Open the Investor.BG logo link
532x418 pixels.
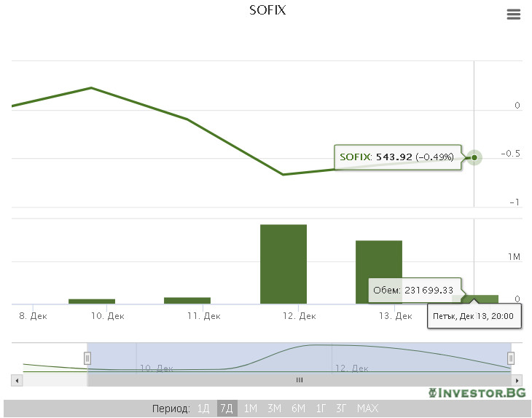tap(475, 393)
